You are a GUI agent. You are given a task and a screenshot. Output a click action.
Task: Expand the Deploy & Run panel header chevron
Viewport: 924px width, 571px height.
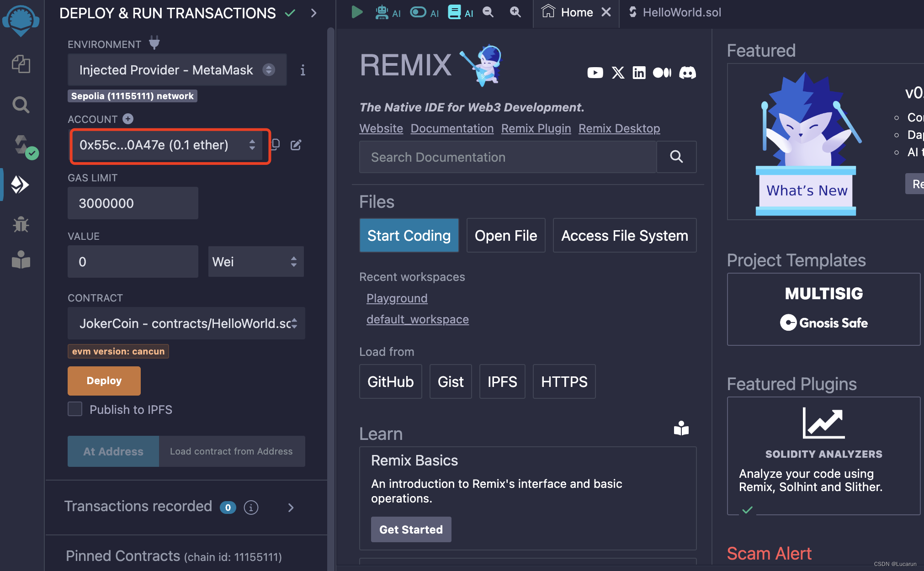point(313,13)
